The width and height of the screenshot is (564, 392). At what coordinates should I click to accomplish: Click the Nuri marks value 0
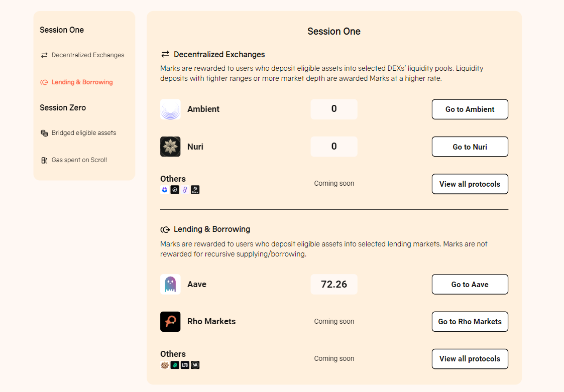pos(334,147)
